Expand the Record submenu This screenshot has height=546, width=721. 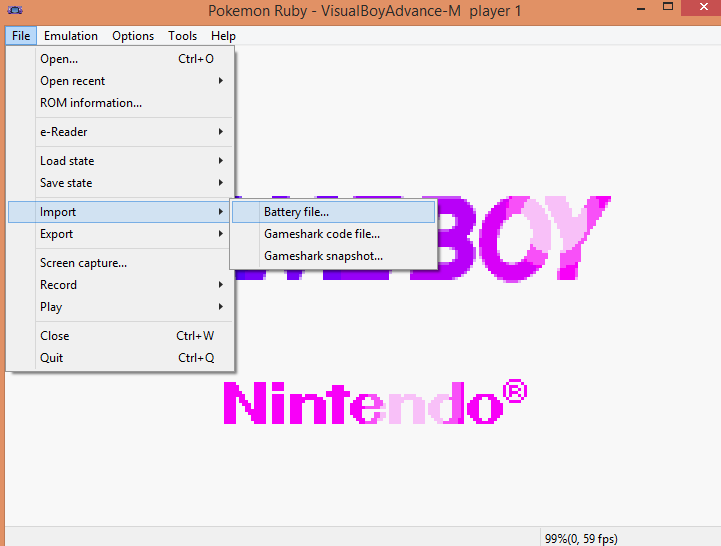tap(120, 285)
